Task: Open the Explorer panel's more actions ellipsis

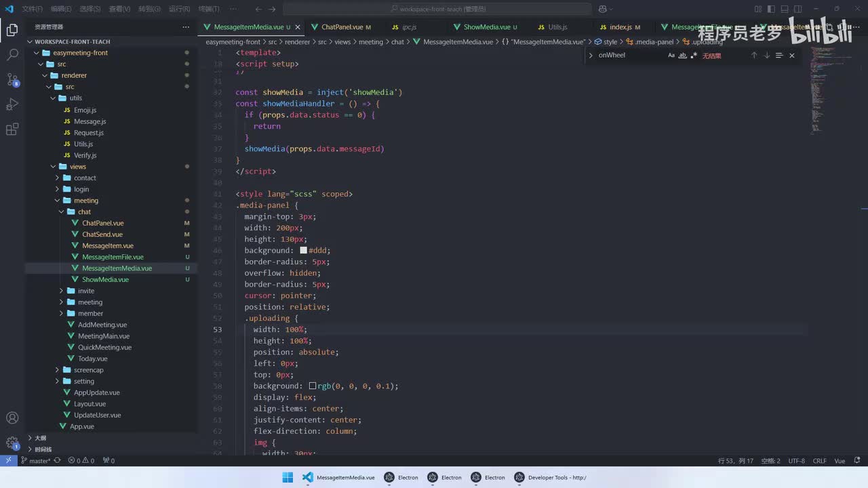Action: (186, 27)
